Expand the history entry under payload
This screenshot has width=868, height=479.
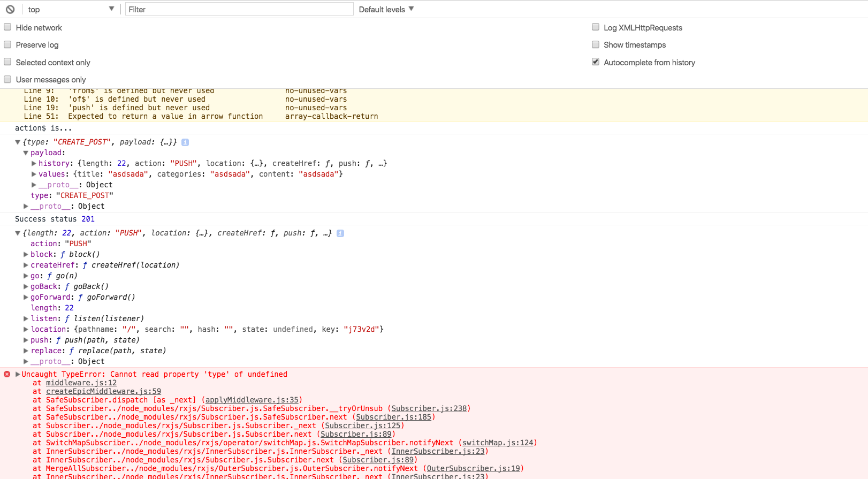34,164
